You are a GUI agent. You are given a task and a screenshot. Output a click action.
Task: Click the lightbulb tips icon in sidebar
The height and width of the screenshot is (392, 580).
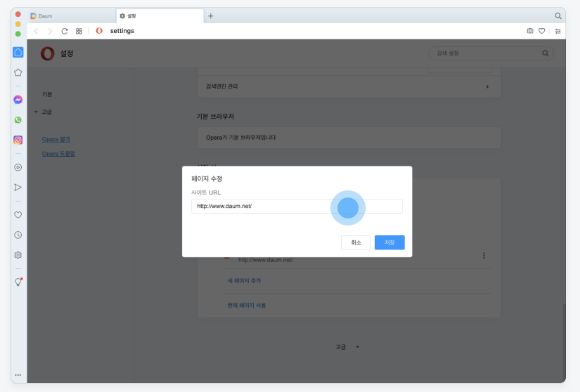[18, 282]
